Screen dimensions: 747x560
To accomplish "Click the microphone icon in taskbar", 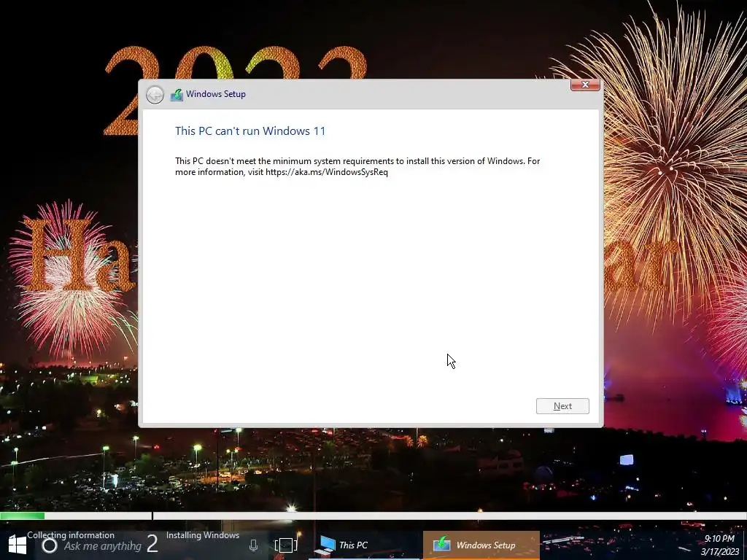I will pos(253,545).
